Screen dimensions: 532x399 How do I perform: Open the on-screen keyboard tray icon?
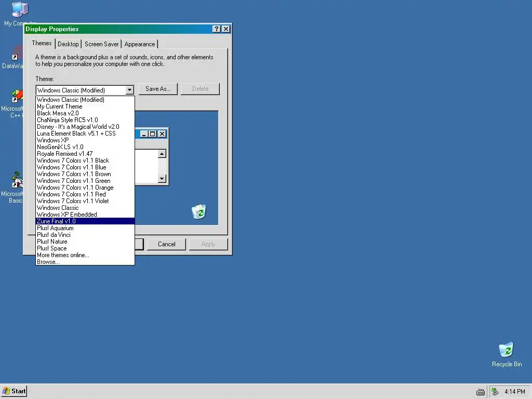tap(481, 392)
